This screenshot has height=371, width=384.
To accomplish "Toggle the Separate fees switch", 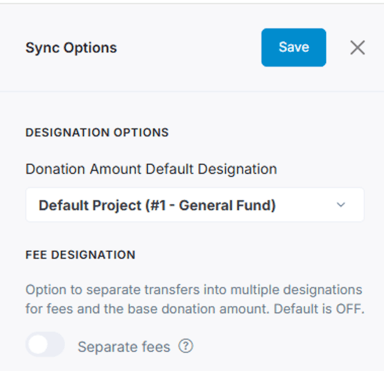I will tap(45, 345).
